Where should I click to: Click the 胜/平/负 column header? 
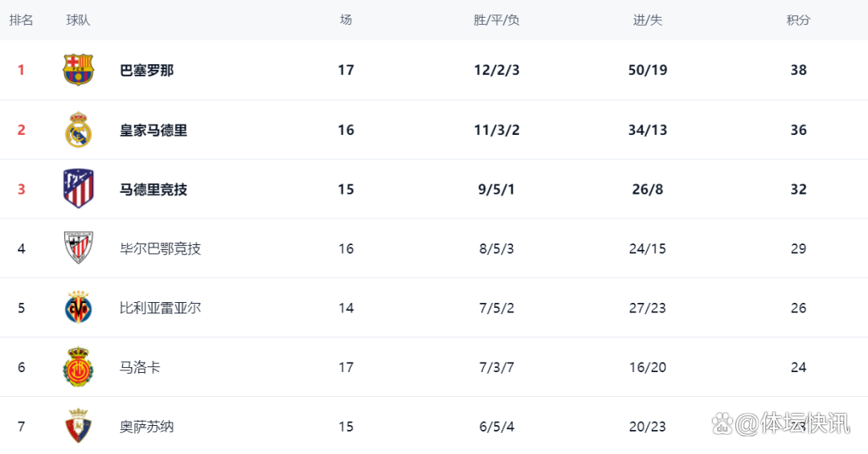coord(497,20)
